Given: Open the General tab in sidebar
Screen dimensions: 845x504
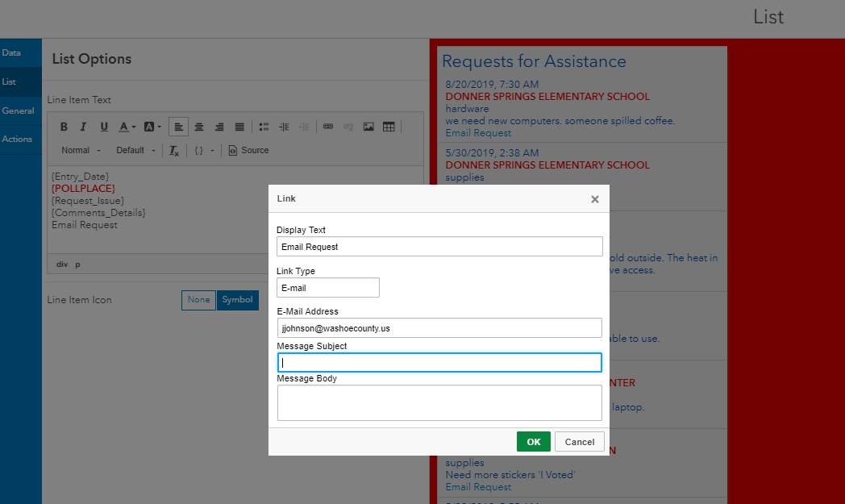Looking at the screenshot, I should pyautogui.click(x=20, y=111).
